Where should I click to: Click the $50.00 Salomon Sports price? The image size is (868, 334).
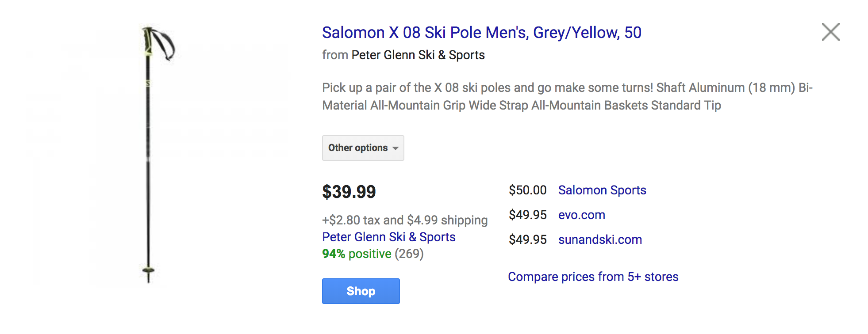pyautogui.click(x=527, y=190)
